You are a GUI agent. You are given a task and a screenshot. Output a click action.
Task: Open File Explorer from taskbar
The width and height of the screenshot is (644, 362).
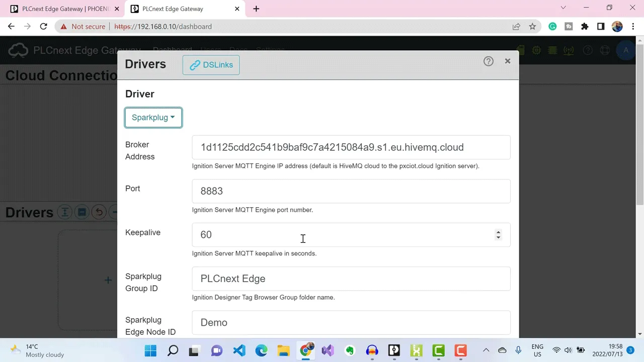283,350
